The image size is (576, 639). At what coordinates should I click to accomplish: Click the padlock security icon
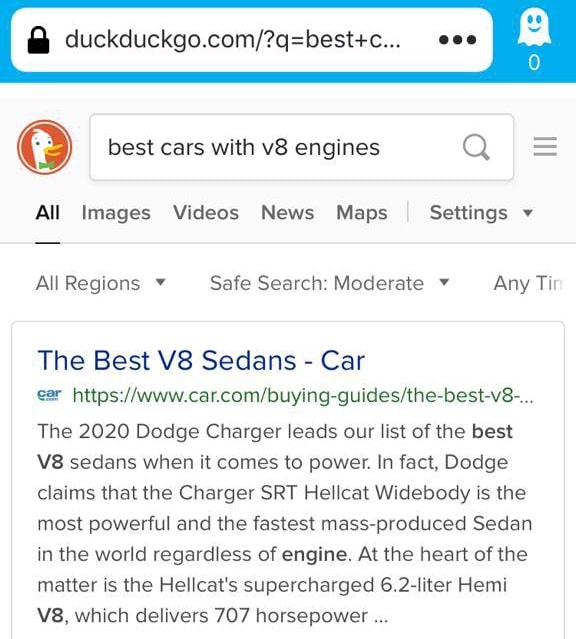click(x=38, y=40)
